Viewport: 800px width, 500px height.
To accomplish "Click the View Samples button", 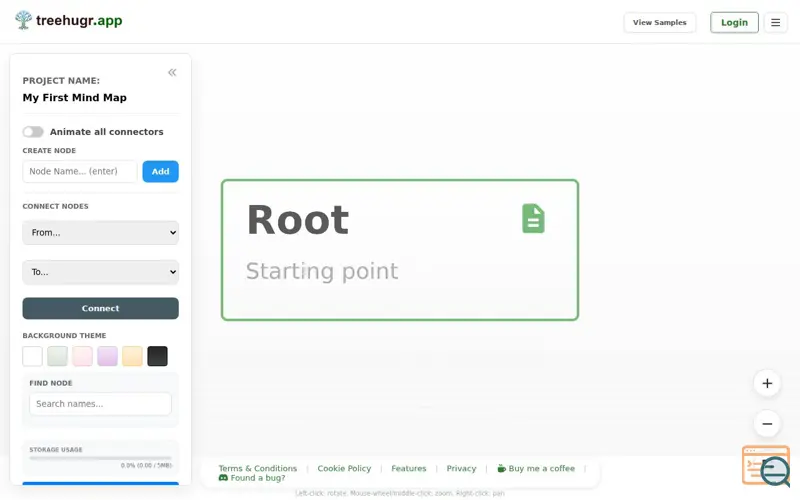I will tap(660, 22).
